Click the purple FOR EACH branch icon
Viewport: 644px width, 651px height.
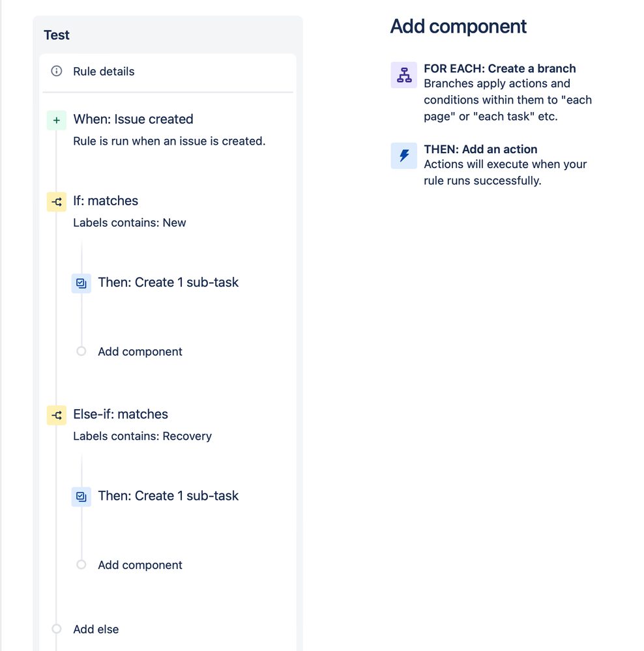[403, 75]
